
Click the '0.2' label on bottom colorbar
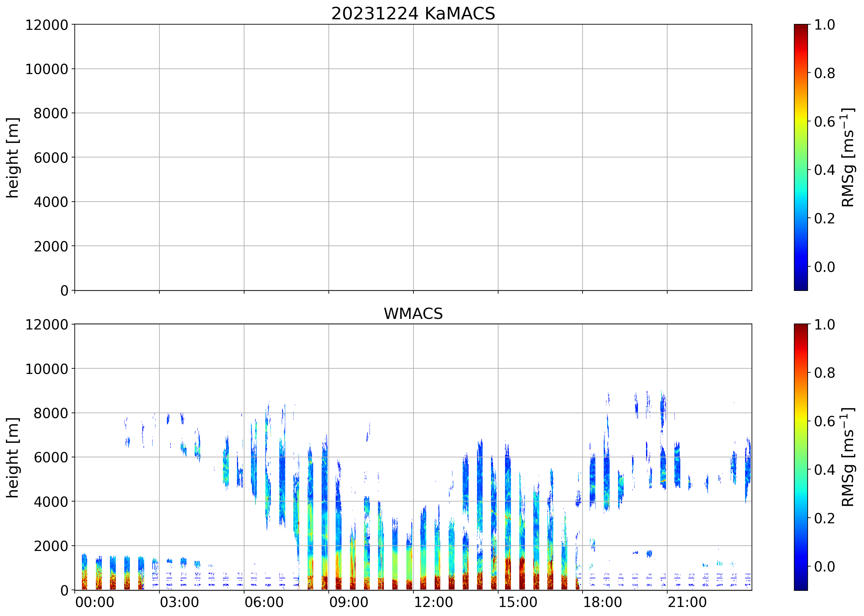pos(824,518)
